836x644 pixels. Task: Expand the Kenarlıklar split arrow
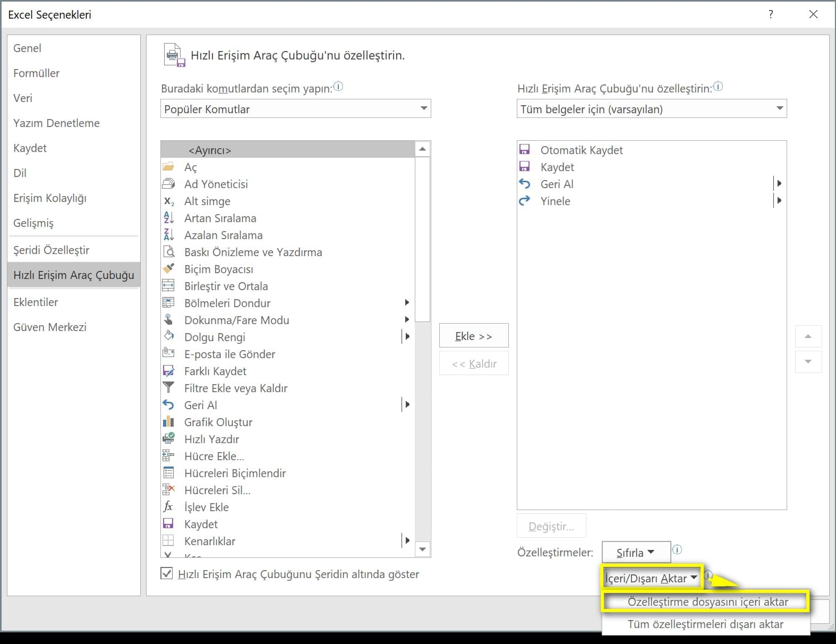pos(407,541)
